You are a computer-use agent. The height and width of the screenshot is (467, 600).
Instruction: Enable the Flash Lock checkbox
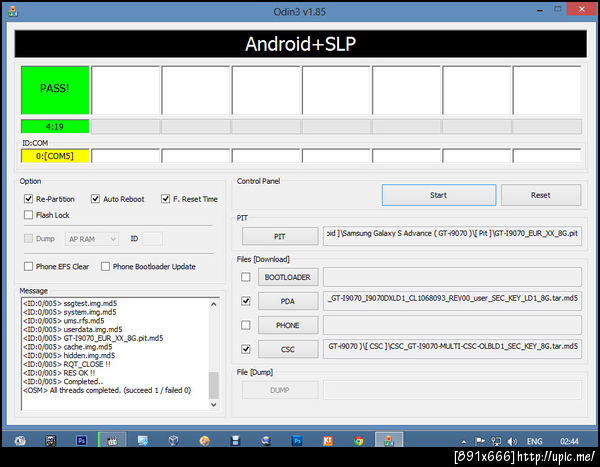point(28,215)
